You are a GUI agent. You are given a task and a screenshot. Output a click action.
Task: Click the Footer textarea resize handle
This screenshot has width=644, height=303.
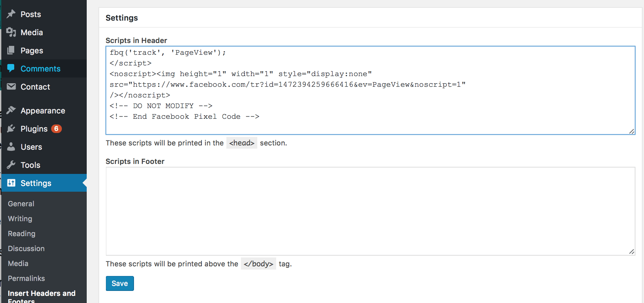coord(632,252)
